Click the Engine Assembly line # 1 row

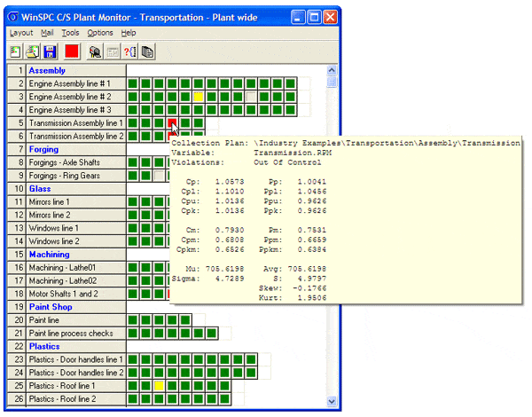tap(75, 83)
